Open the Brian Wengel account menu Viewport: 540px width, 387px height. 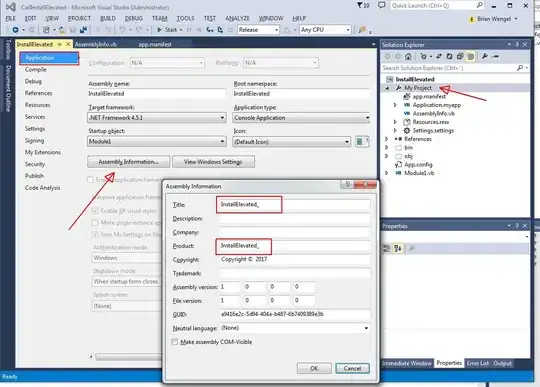494,19
